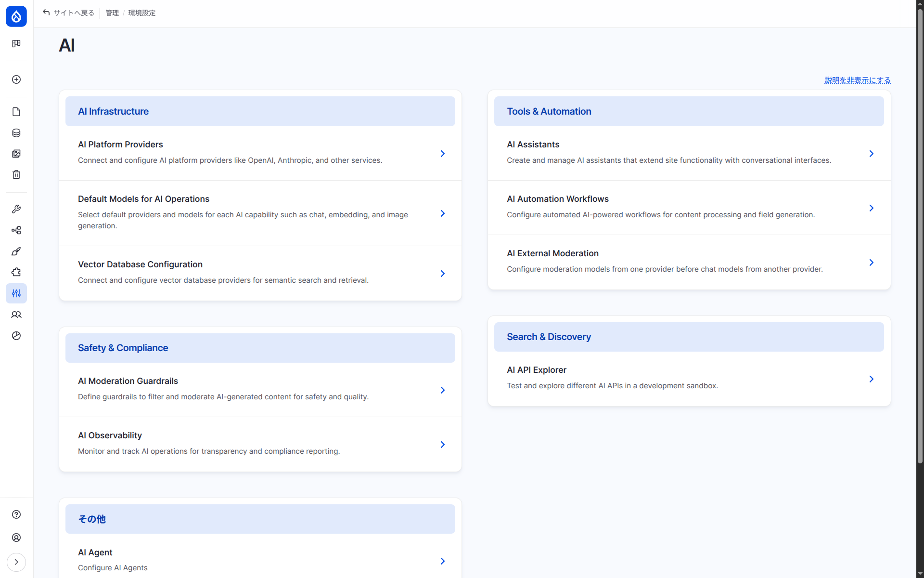Click the Appearance paintbrush sidebar icon
924x578 pixels.
coord(16,251)
